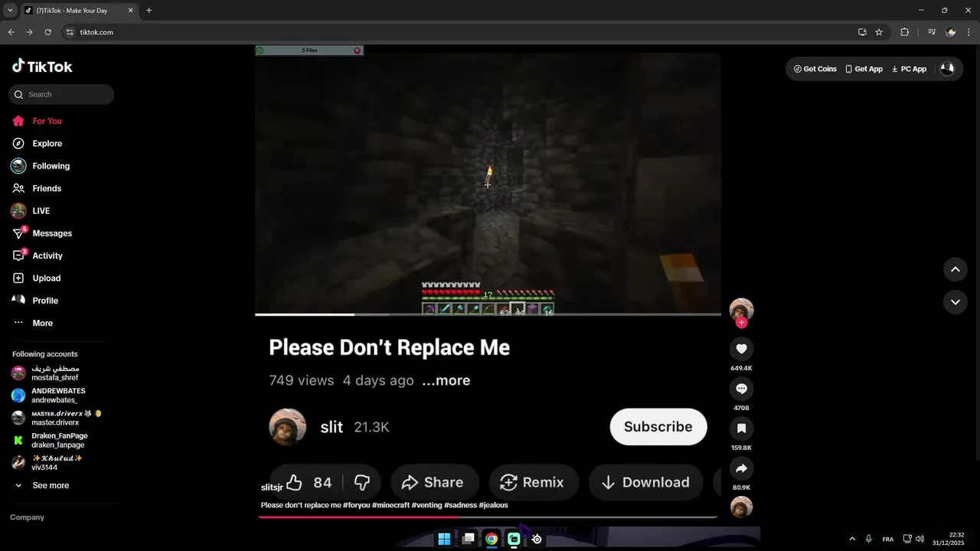
Task: Click the #sadness hashtag
Action: click(460, 505)
